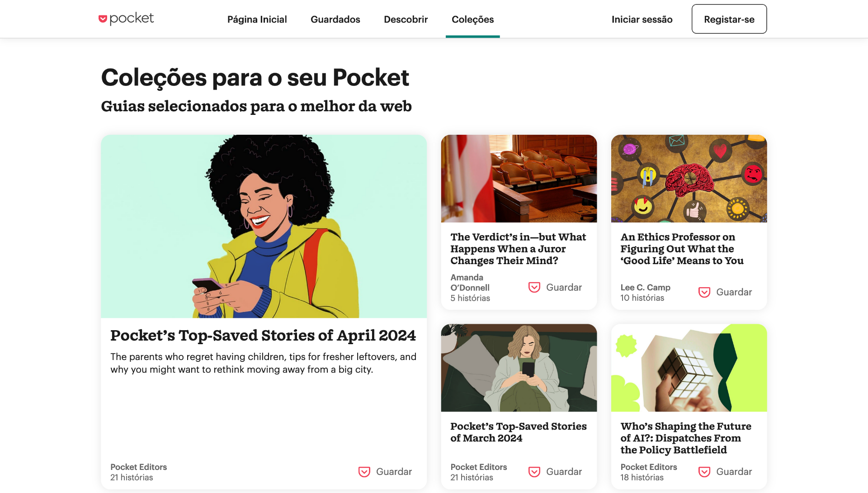This screenshot has width=868, height=493.
Task: Click save icon on AI Future card
Action: pyautogui.click(x=704, y=472)
